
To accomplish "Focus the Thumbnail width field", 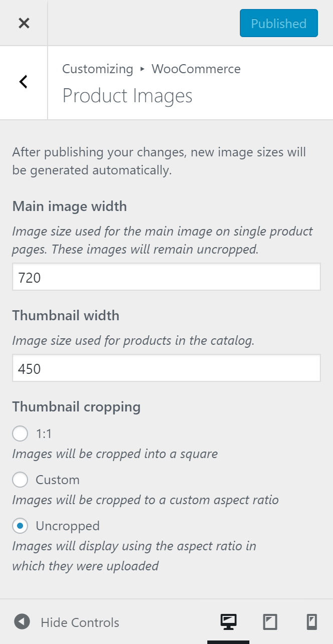I will click(x=166, y=368).
